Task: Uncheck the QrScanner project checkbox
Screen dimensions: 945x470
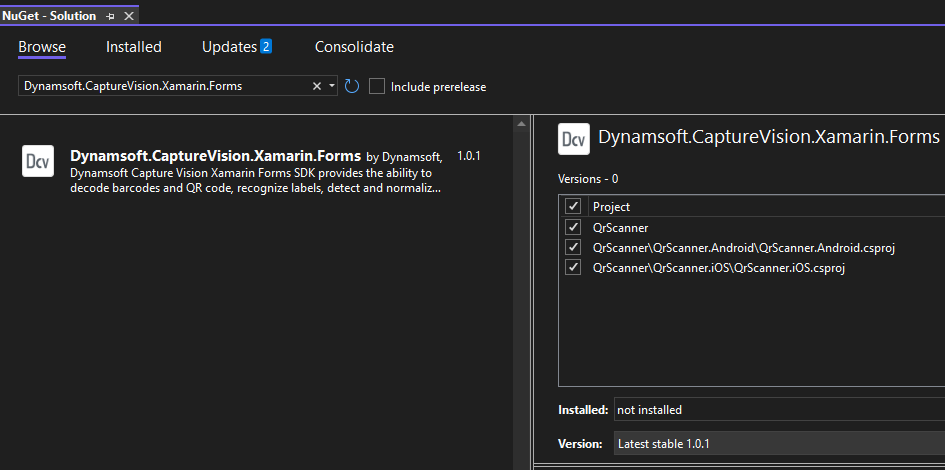Action: tap(573, 227)
